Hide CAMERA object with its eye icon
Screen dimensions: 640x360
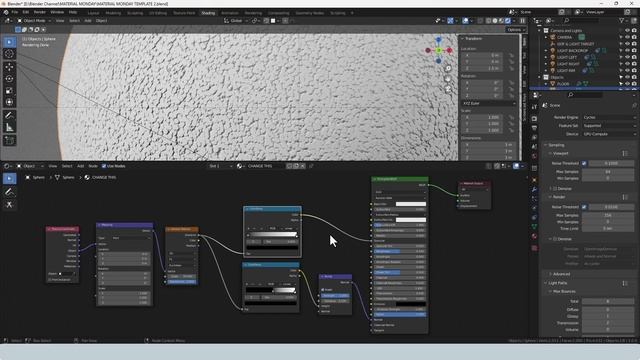click(627, 37)
